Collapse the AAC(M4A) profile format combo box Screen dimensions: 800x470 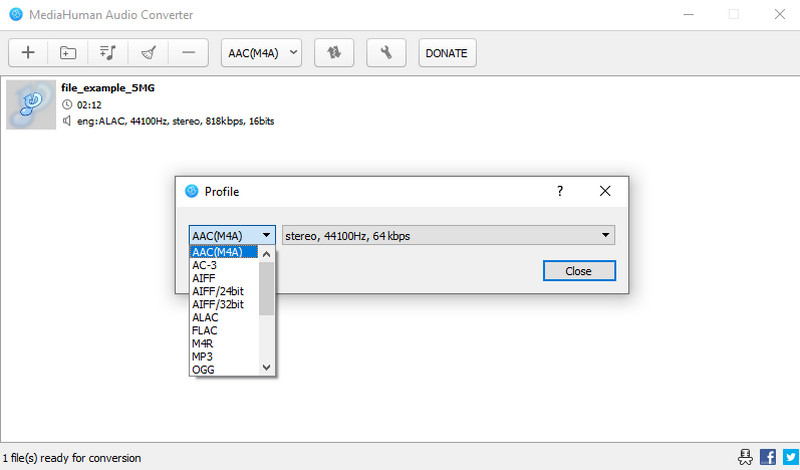(232, 235)
